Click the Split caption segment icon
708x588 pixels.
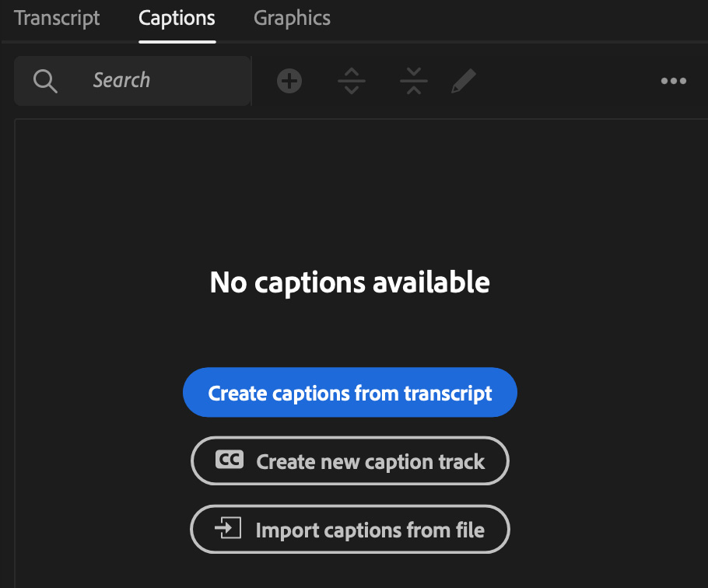[352, 81]
